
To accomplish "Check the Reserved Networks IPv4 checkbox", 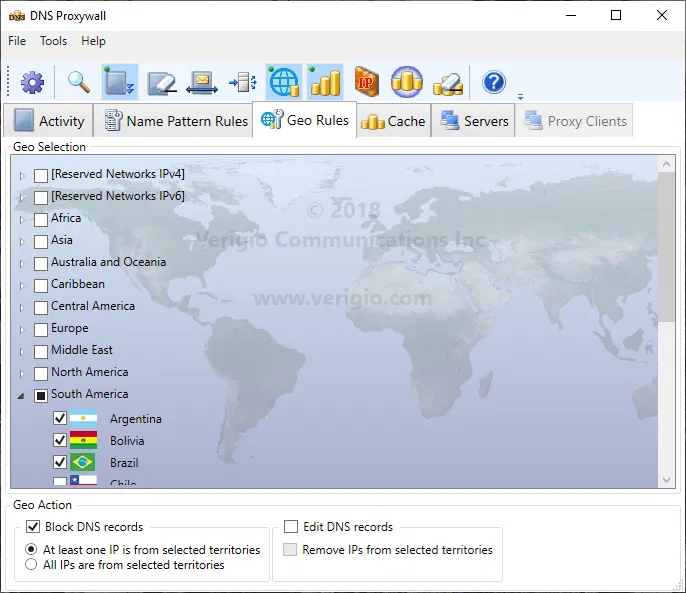I will click(x=41, y=175).
